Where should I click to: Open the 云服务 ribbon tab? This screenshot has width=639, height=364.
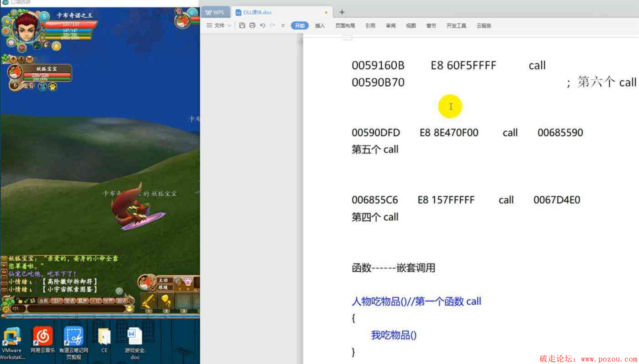[484, 26]
